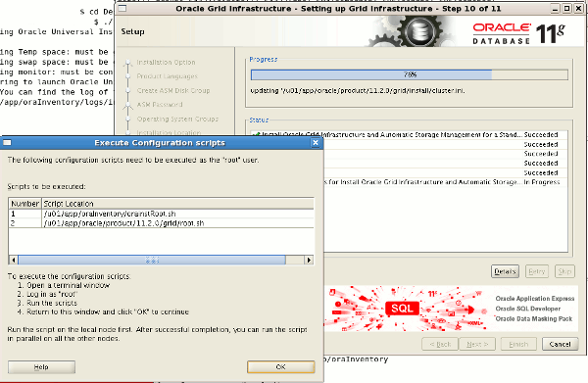This screenshot has width=588, height=383.
Task: Click the Next button in the installer
Action: tap(477, 344)
